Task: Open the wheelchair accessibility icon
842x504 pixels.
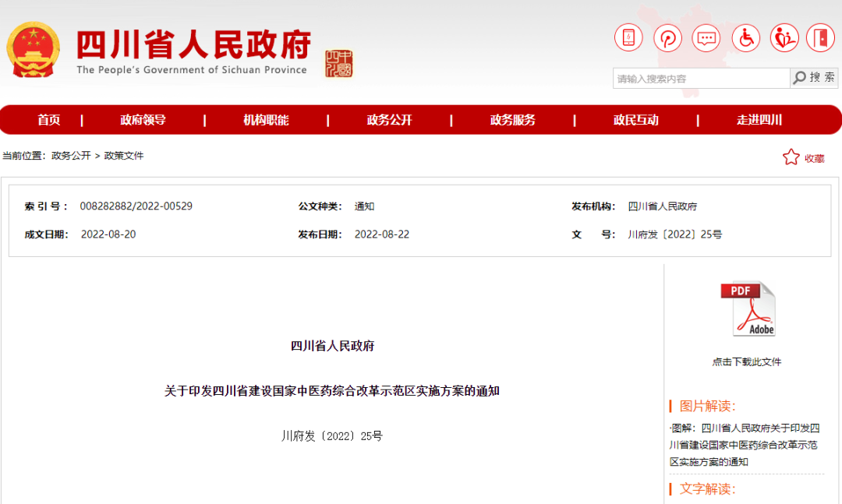Action: pos(745,37)
